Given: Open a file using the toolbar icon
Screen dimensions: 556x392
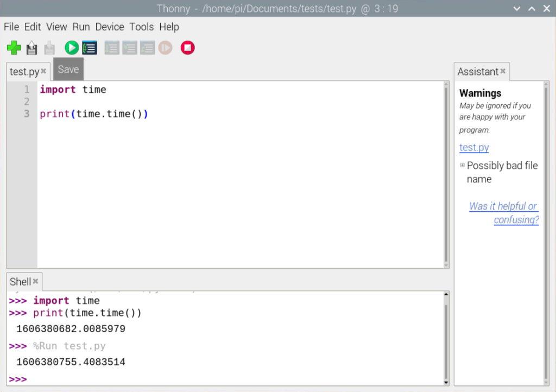Looking at the screenshot, I should (31, 48).
